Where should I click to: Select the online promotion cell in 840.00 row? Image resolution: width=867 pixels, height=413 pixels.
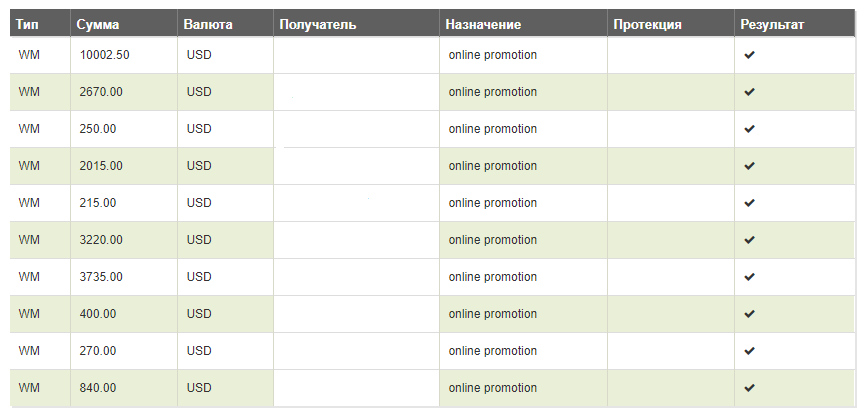(493, 388)
